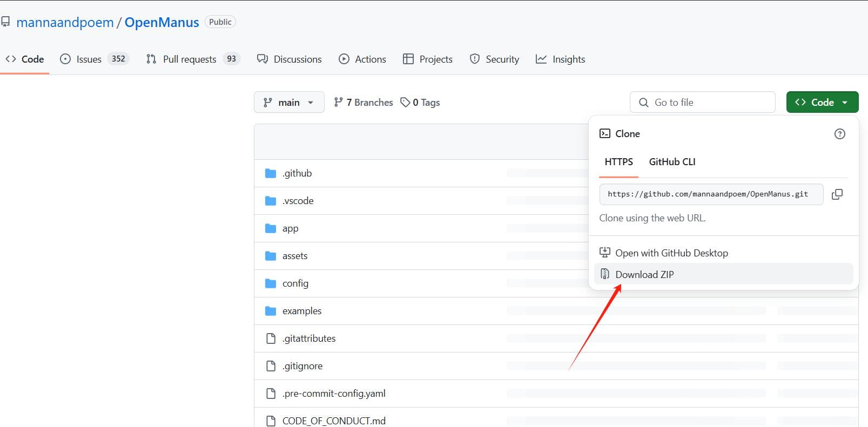Open the .pre-commit-config.yaml file

click(334, 394)
